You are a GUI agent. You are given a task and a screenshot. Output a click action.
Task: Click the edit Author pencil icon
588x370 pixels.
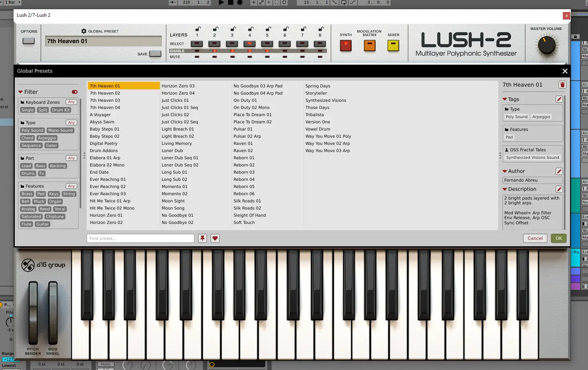pyautogui.click(x=559, y=171)
